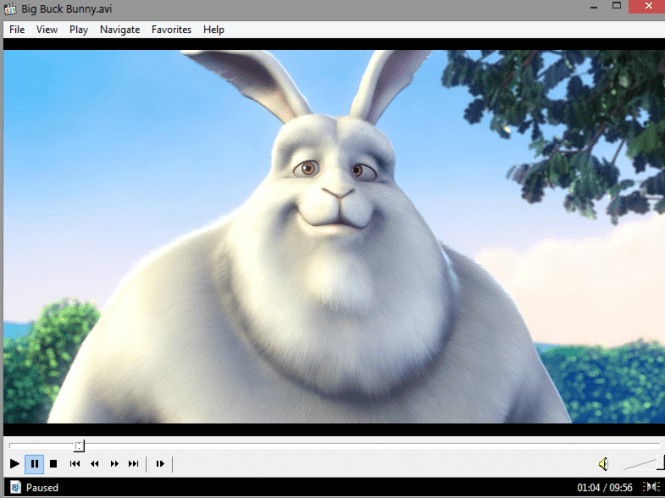Click the Big Buck Bunny video frame

(x=334, y=237)
